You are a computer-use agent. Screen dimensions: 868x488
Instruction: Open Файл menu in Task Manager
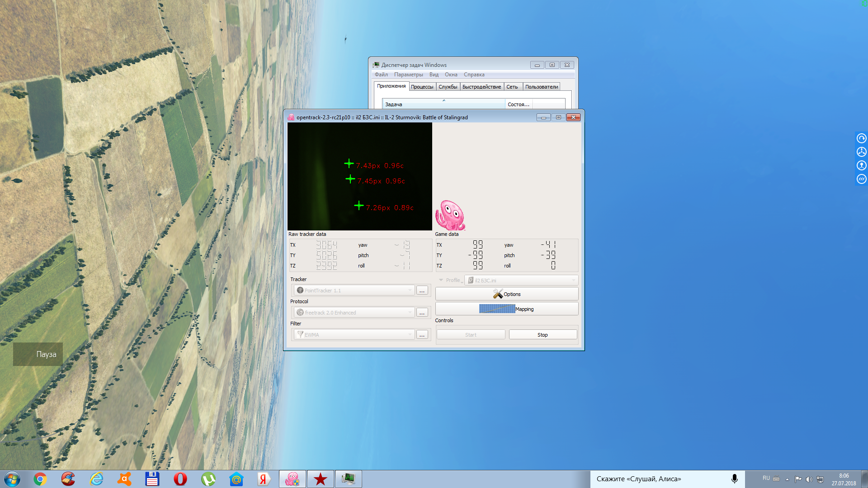click(x=381, y=75)
